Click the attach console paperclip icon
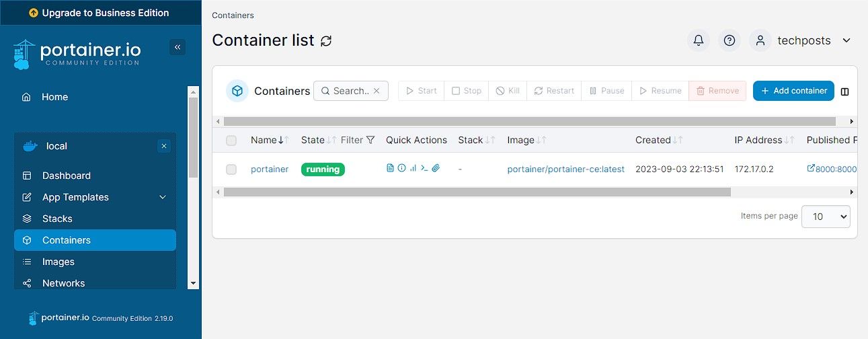Screen dimensions: 868x339 click(x=436, y=168)
